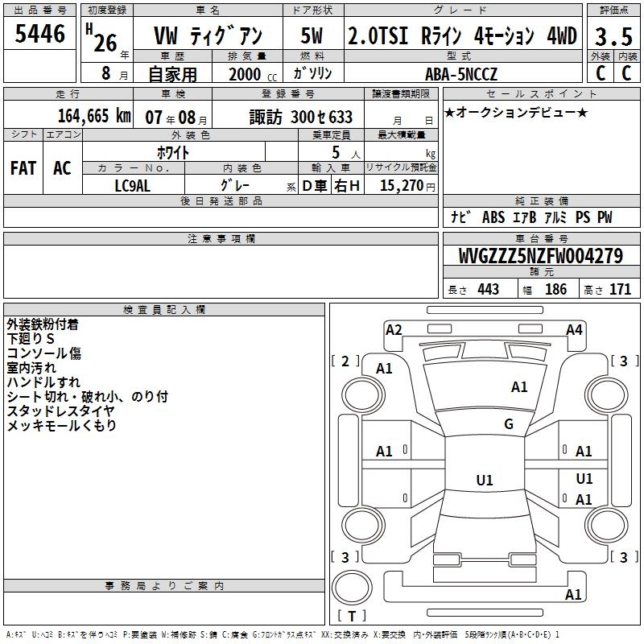Click the chassis number WVGZZZ5NZFW004279
This screenshot has height=644, width=644.
pos(540,256)
